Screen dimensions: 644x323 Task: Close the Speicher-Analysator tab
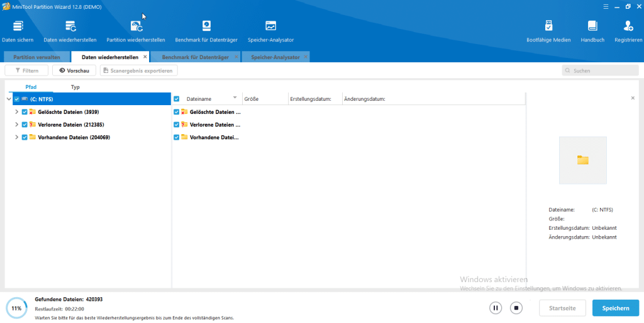pyautogui.click(x=306, y=57)
